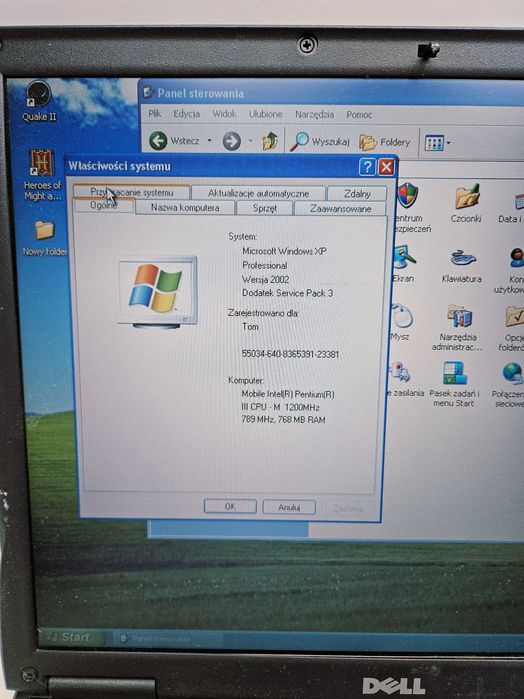Click the 789 MHz, 768 MB RAM text

pos(283,419)
